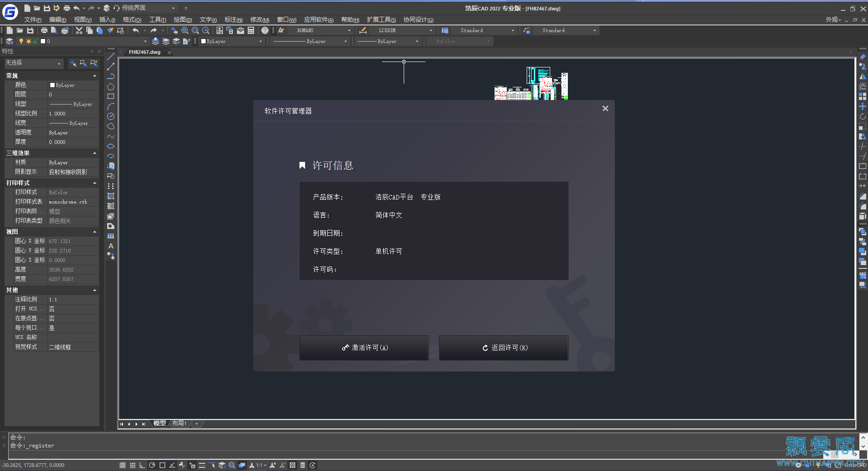The height and width of the screenshot is (471, 868).
Task: Select the Circle draw tool
Action: pyautogui.click(x=111, y=116)
